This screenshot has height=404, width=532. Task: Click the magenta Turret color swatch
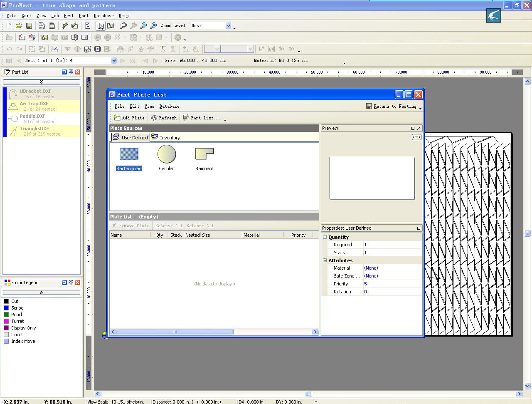[6, 321]
